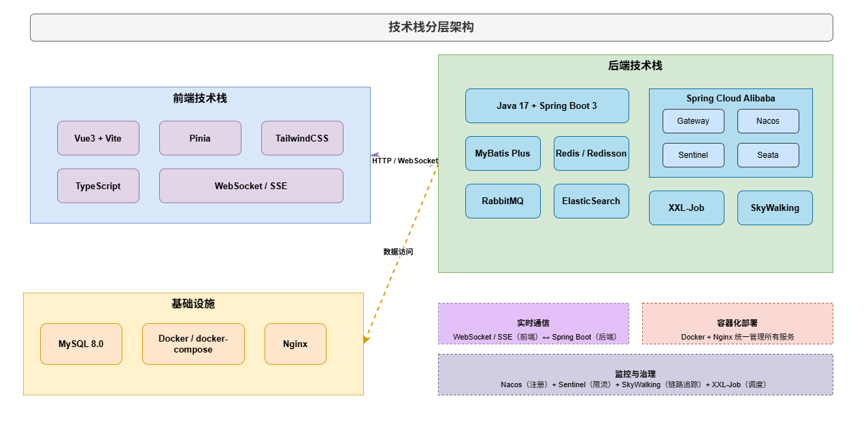Select the Redis / Redisson node

[x=591, y=153]
